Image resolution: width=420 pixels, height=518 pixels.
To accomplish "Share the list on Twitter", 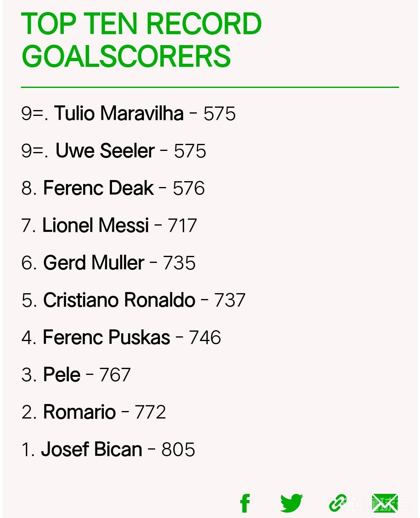I will pyautogui.click(x=291, y=503).
